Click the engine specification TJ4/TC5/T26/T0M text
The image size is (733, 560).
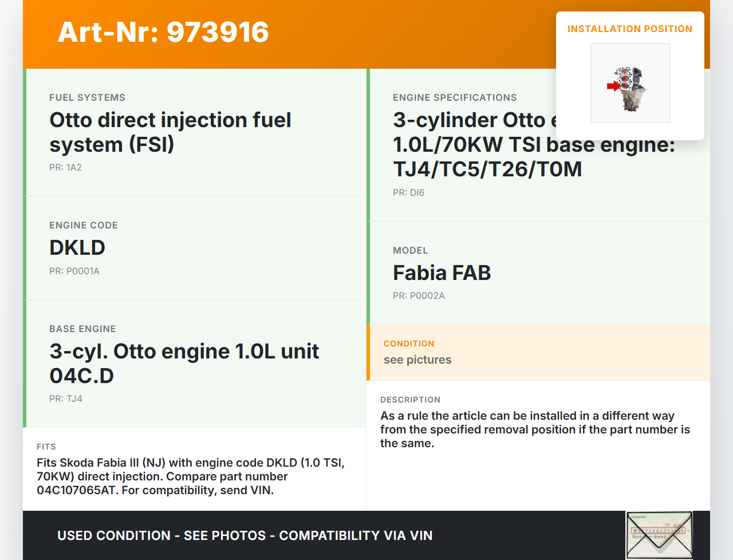(487, 169)
